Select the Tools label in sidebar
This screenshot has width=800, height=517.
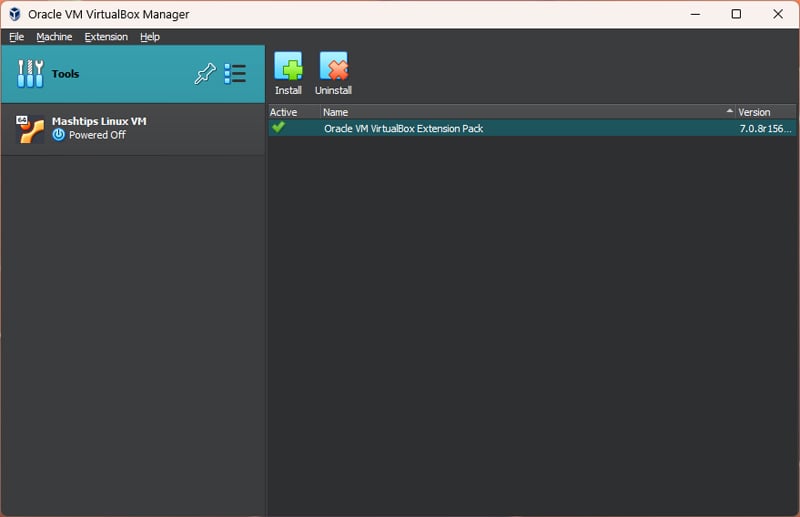(x=65, y=74)
